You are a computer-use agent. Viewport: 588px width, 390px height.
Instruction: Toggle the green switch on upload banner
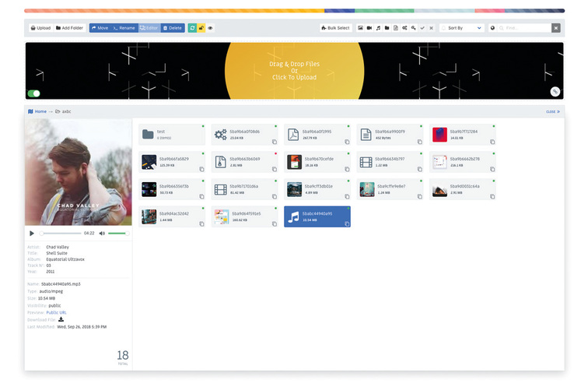[x=33, y=93]
